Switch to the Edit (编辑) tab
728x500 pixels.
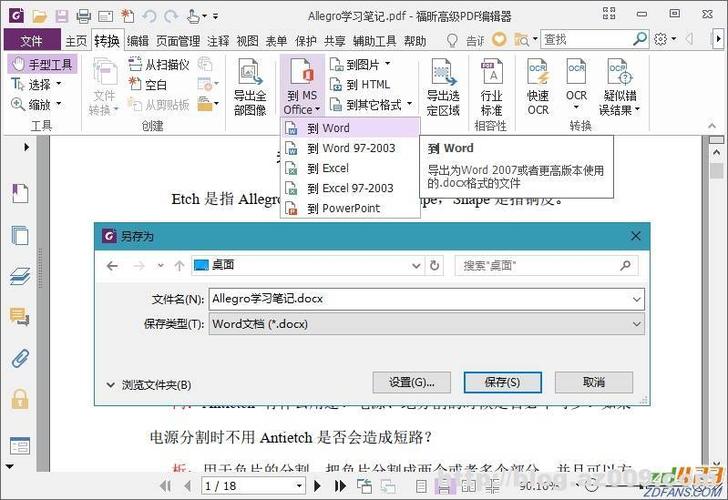coord(138,41)
